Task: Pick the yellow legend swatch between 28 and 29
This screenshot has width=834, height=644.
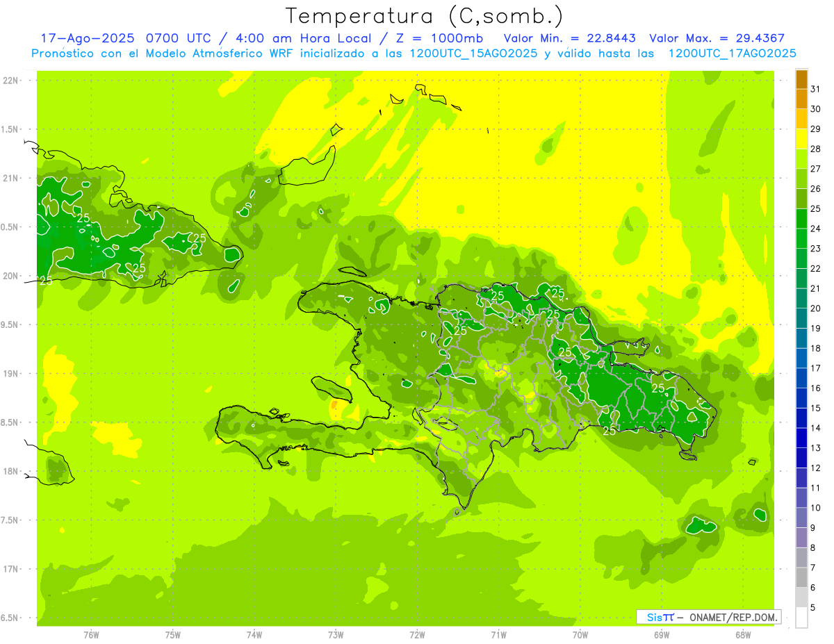Action: pyautogui.click(x=801, y=139)
